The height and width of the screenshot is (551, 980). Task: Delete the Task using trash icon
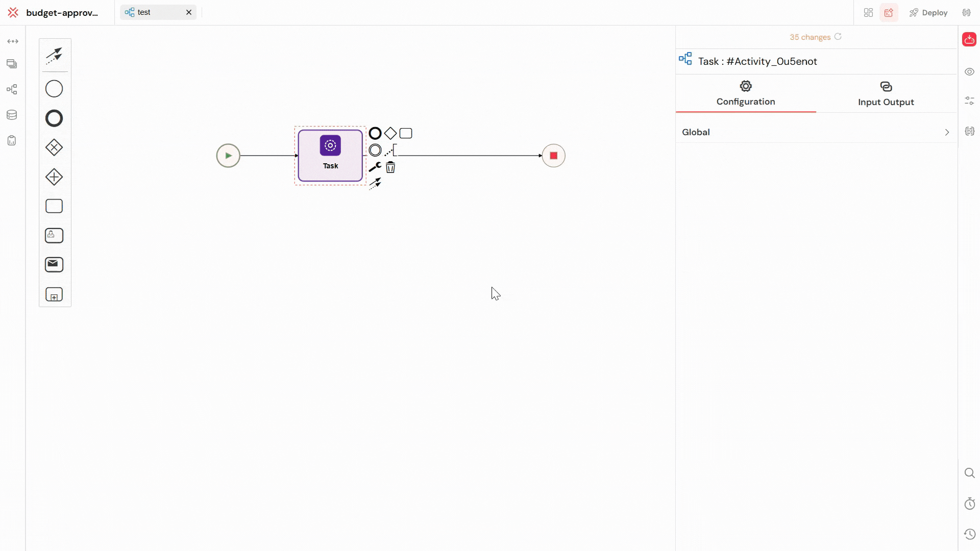tap(390, 167)
